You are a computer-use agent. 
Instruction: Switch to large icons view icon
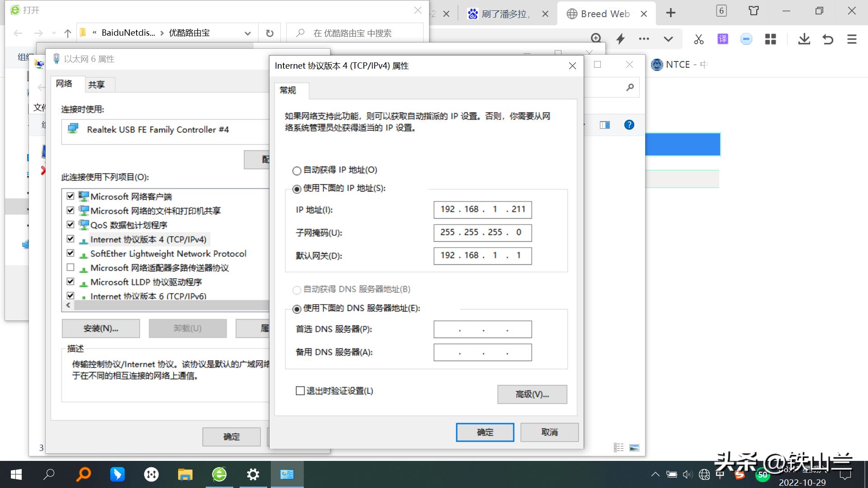634,448
